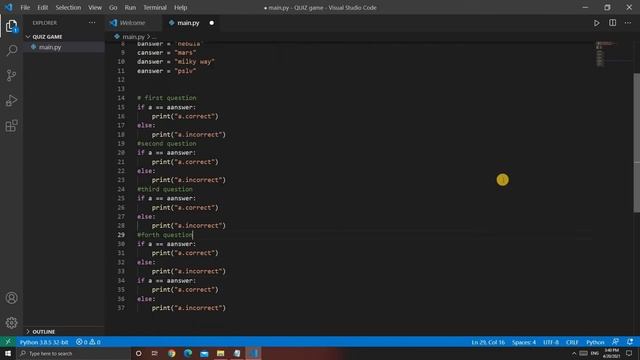The image size is (640, 360).
Task: Open ENG language input indicator
Action: (x=595, y=353)
